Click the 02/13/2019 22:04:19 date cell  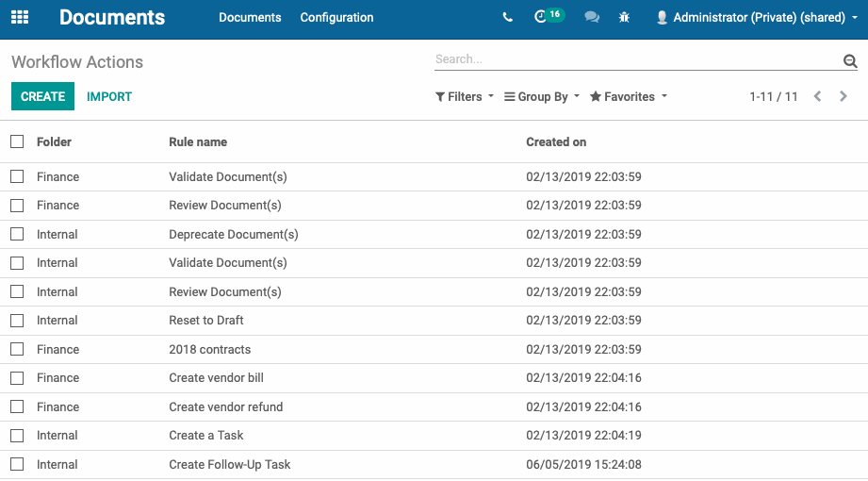click(583, 436)
